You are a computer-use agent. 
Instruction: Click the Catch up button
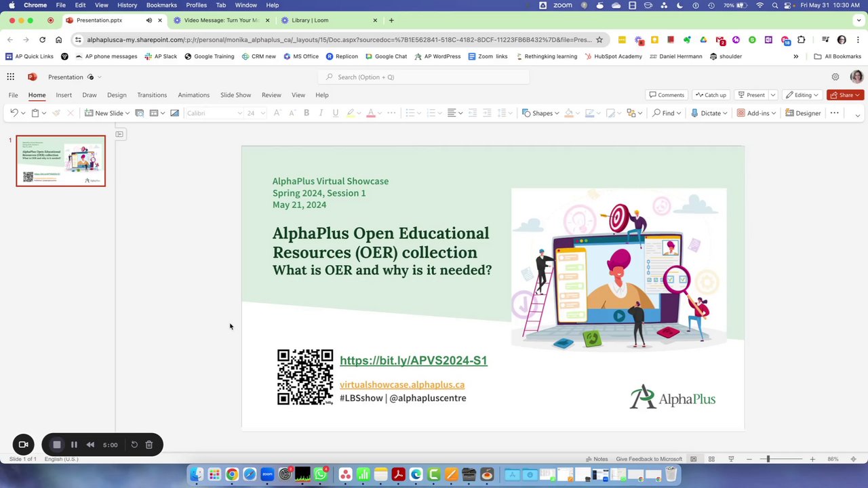(x=711, y=95)
